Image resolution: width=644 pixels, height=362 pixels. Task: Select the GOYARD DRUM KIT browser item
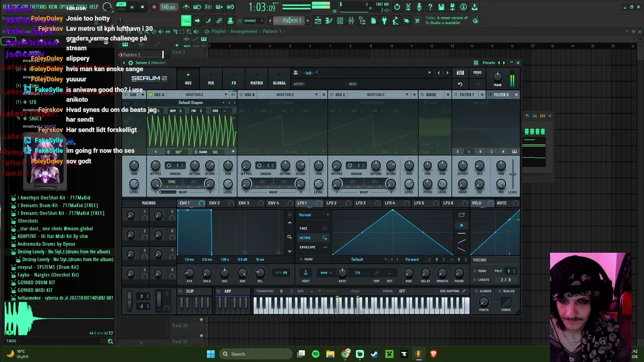pos(36,283)
